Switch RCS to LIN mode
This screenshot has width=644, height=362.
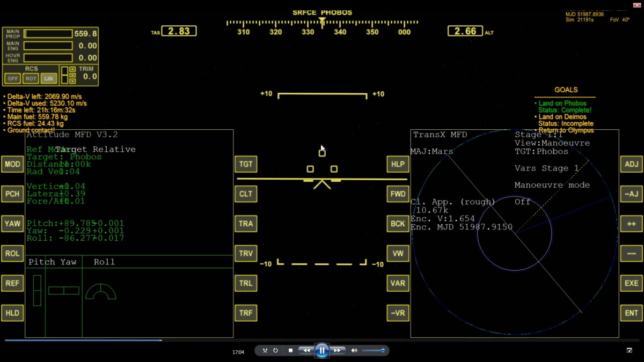(49, 78)
